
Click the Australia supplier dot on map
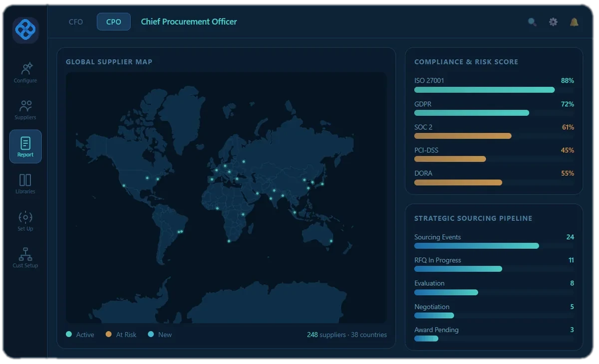tap(331, 241)
